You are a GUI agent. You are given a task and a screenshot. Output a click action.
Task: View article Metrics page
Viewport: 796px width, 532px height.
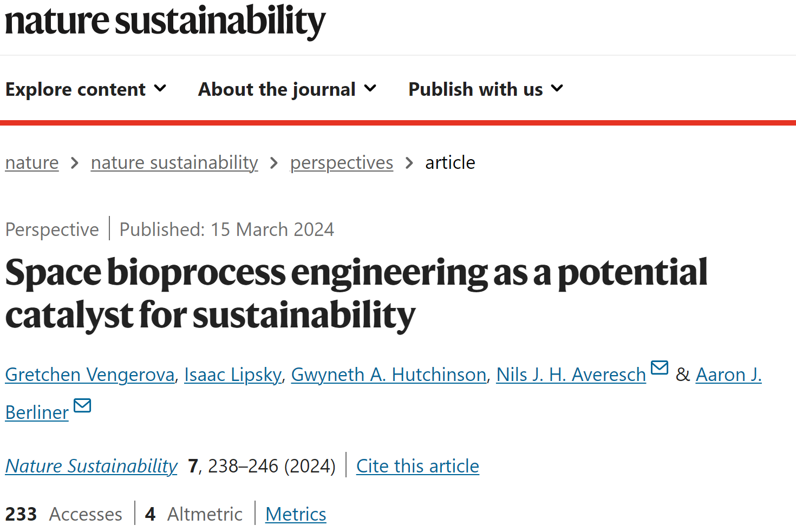click(x=296, y=514)
